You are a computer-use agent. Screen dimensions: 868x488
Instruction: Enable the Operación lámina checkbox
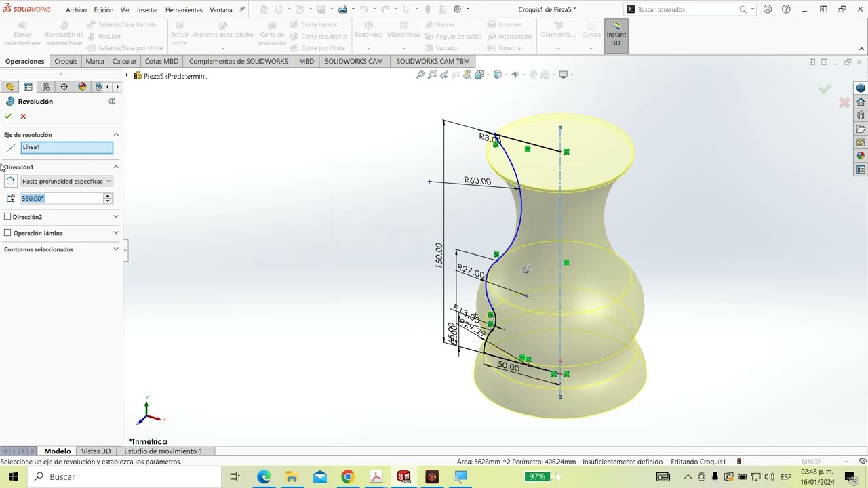click(7, 232)
